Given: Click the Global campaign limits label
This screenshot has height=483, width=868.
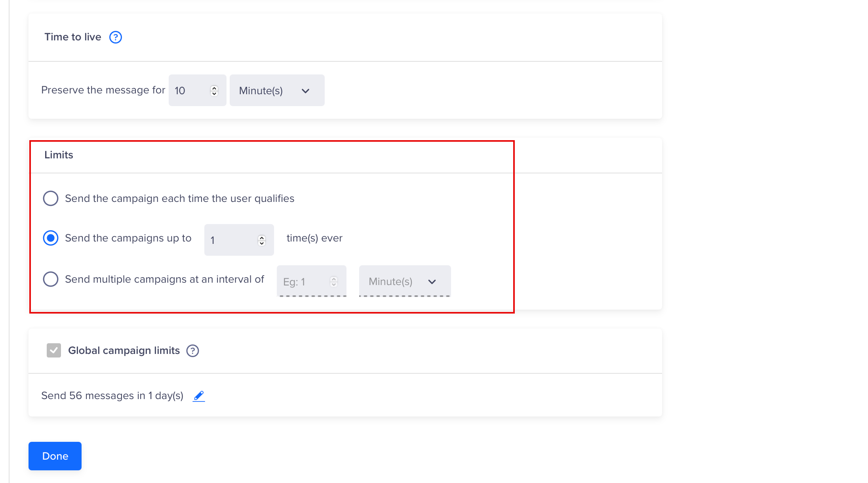Looking at the screenshot, I should pos(124,350).
